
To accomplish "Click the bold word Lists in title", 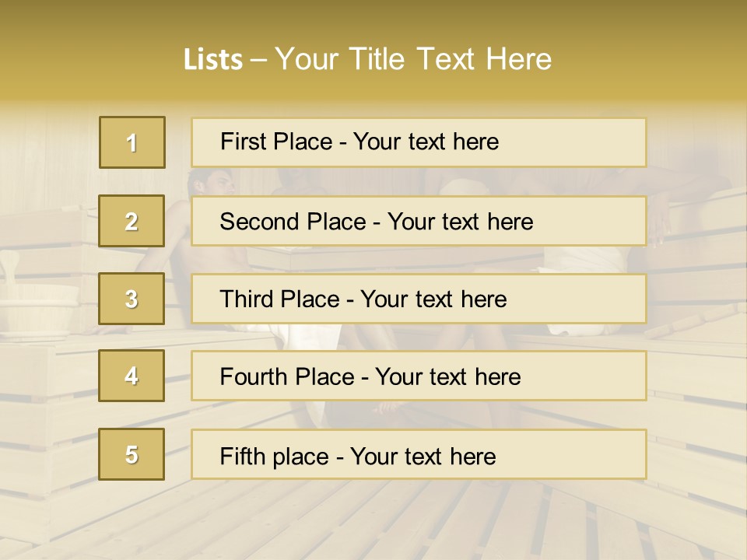I will pos(212,60).
